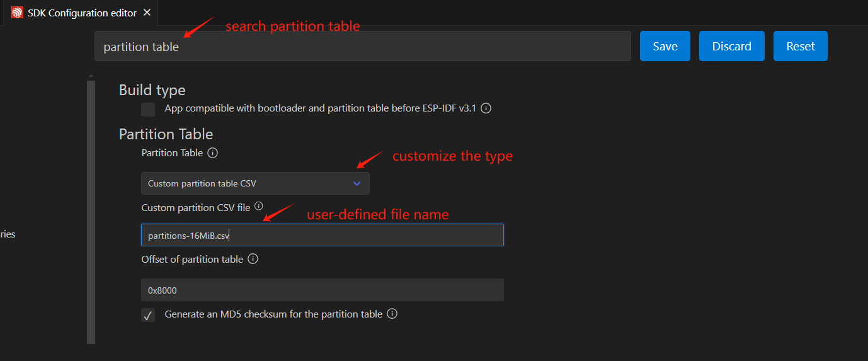Reset the configuration with the Reset button

(800, 47)
